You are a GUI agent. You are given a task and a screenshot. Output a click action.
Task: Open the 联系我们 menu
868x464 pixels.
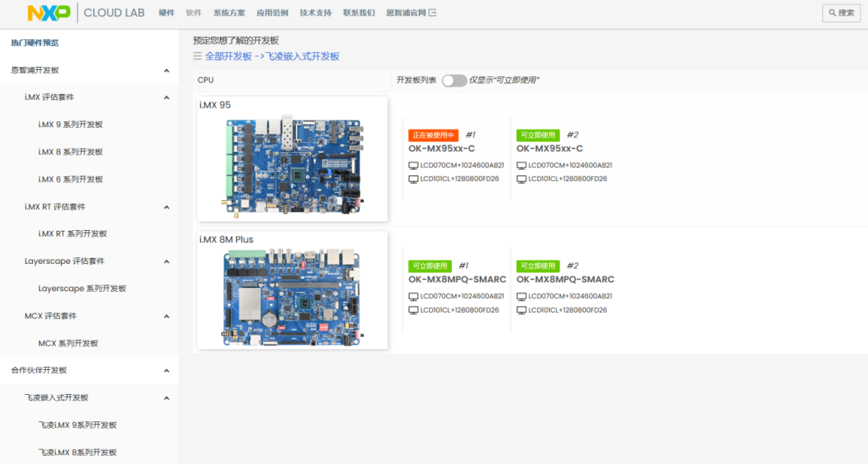click(358, 13)
